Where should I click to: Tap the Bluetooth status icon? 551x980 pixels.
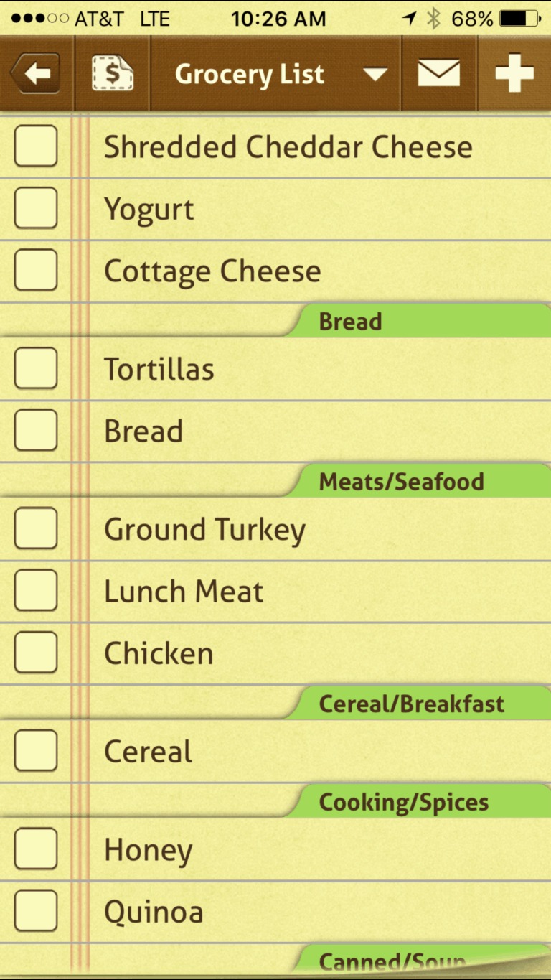(433, 19)
